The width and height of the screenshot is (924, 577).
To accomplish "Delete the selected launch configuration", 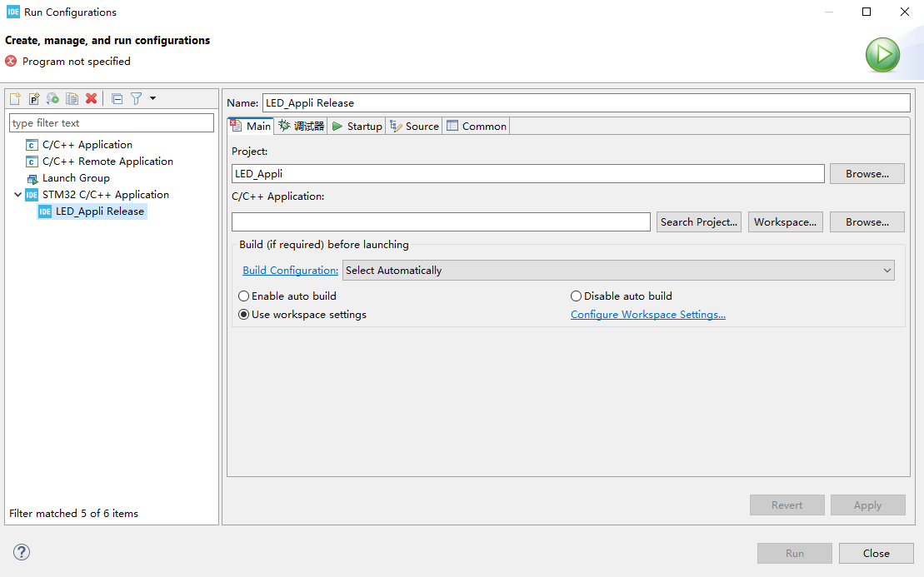I will coord(91,99).
